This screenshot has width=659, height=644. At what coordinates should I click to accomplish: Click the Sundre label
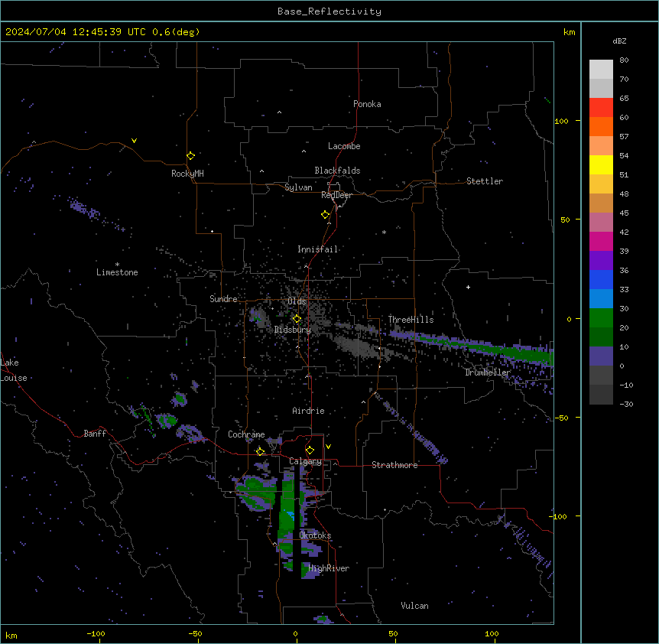point(223,299)
